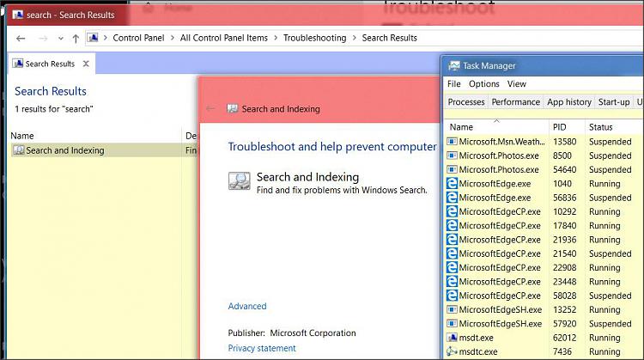Click MicrosoftEdgeCP.exe icon with PID 10292

[452, 211]
